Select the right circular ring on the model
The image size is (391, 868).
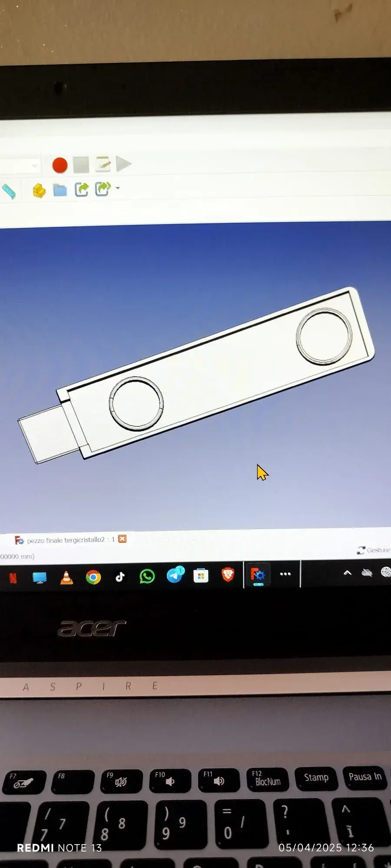pos(324,336)
